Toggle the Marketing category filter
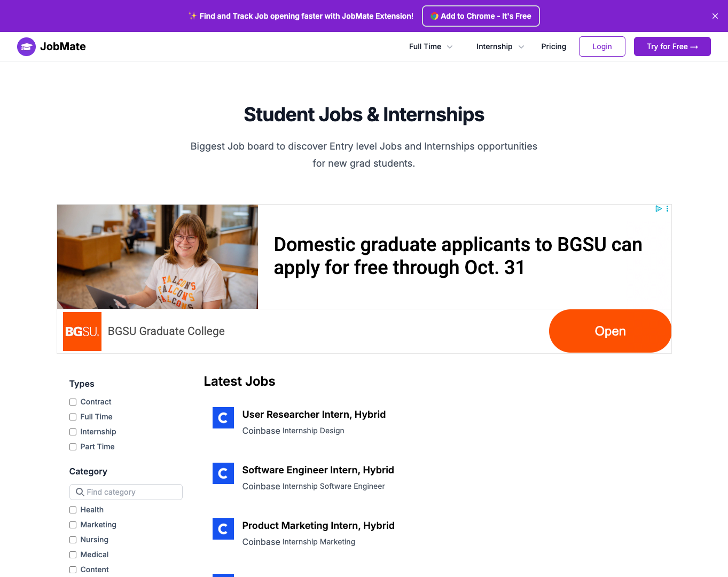This screenshot has height=577, width=728. [73, 525]
